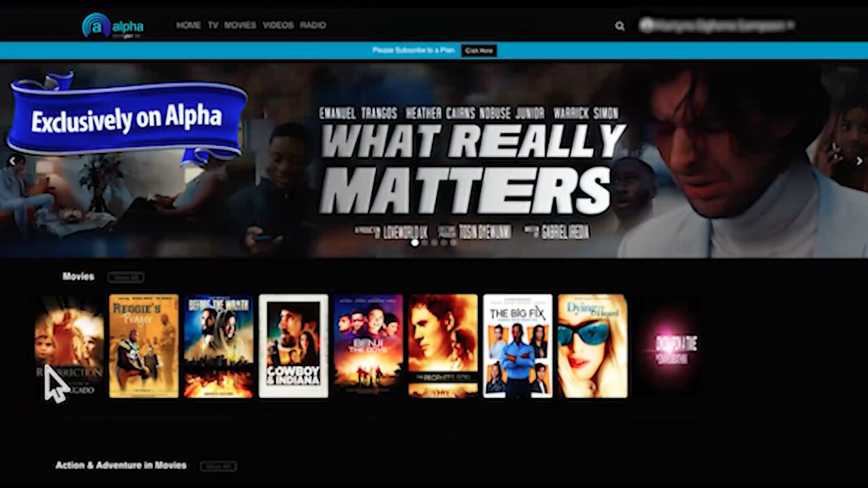Screen dimensions: 868x488
Task: Open the TV menu item
Action: pyautogui.click(x=213, y=25)
